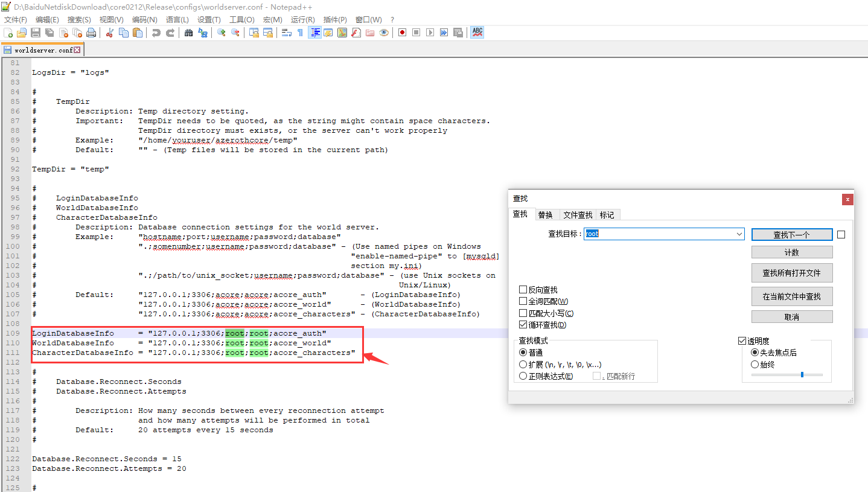Expand the 查找目标 search history dropdown
This screenshot has width=868, height=492.
[739, 234]
